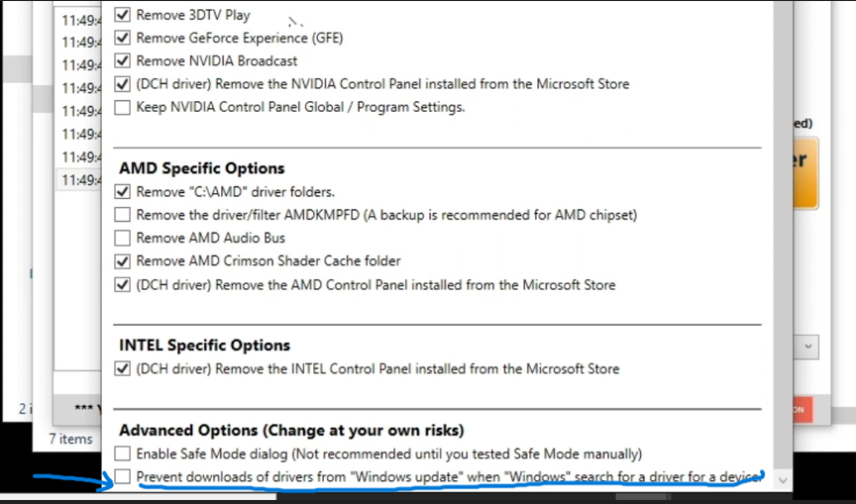Click the scrollbar down arrow in options dialog
Screen dimensions: 856x504
tap(783, 480)
